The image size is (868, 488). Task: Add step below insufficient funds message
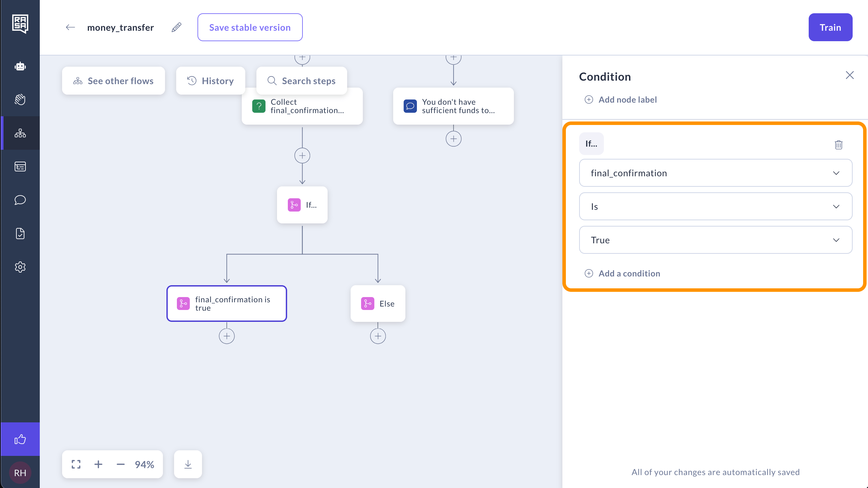tap(454, 139)
